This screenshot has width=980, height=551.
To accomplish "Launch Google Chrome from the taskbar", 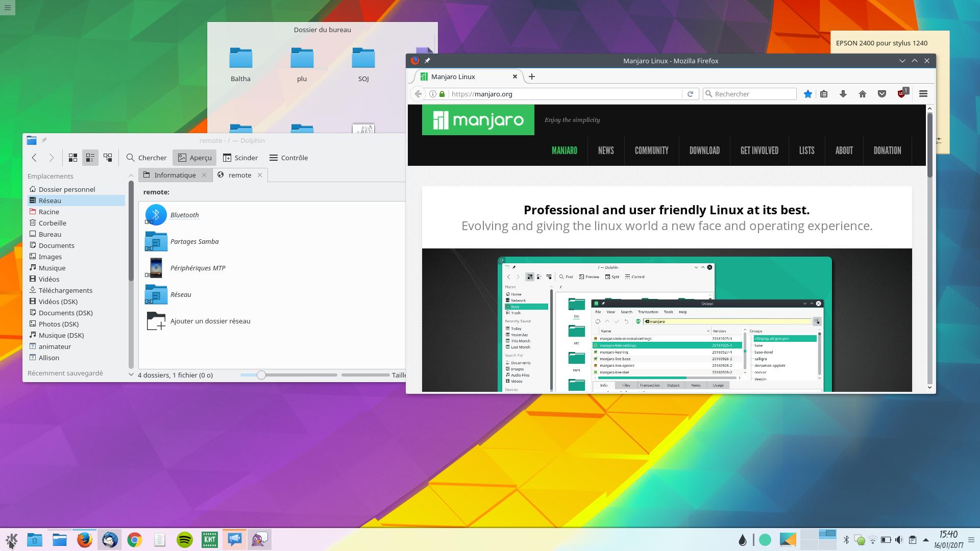I will (135, 540).
